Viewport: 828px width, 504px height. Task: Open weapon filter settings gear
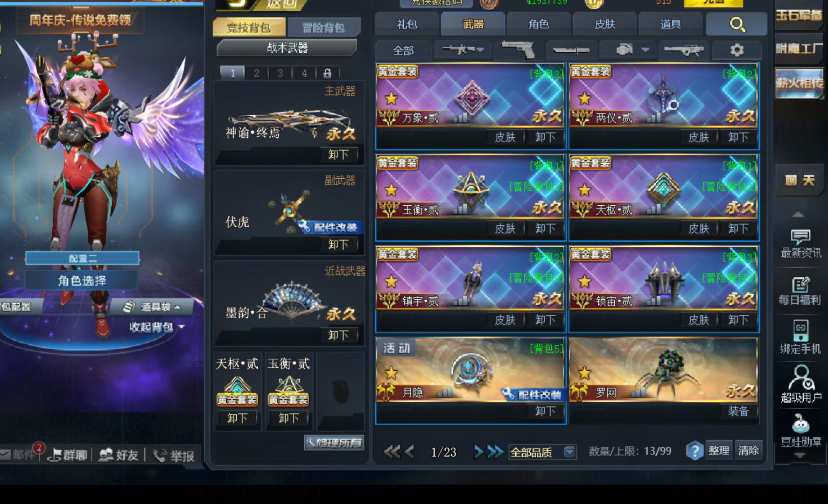[737, 50]
